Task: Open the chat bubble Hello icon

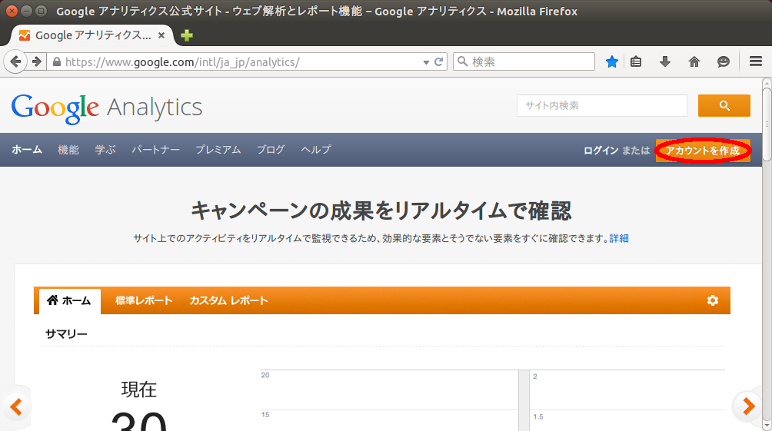Action: click(x=723, y=62)
